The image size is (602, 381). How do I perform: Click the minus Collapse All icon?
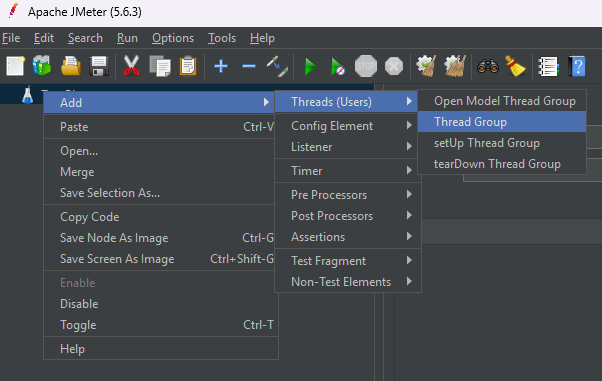pyautogui.click(x=249, y=66)
